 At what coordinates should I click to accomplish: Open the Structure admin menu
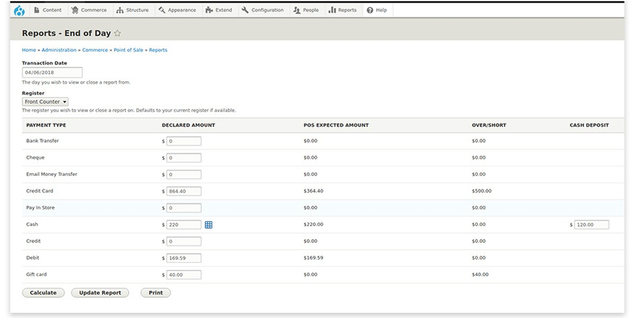click(133, 10)
